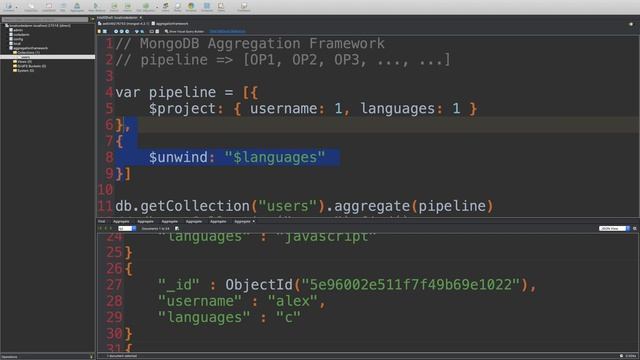The image size is (640, 360).
Task: Open the SQL query toolbar icon
Action: (x=63, y=7)
